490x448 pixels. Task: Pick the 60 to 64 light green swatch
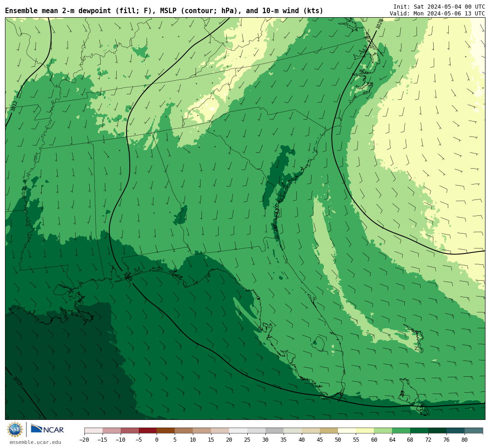383,431
